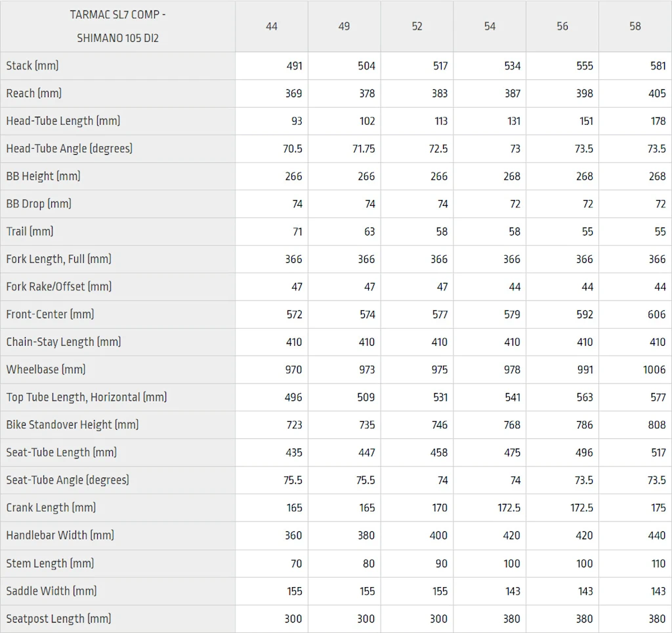The image size is (672, 633).
Task: Select the Bike Standover Height label
Action: click(72, 424)
